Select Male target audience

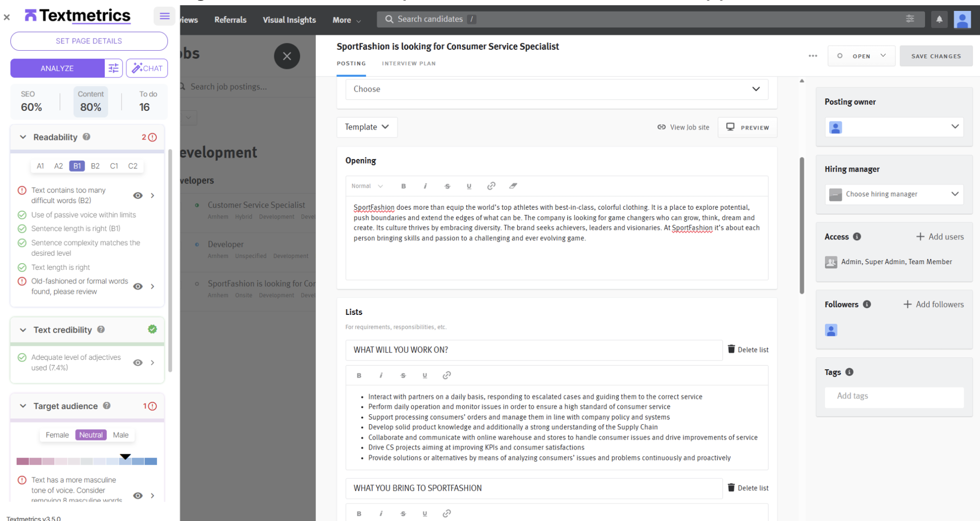point(120,435)
